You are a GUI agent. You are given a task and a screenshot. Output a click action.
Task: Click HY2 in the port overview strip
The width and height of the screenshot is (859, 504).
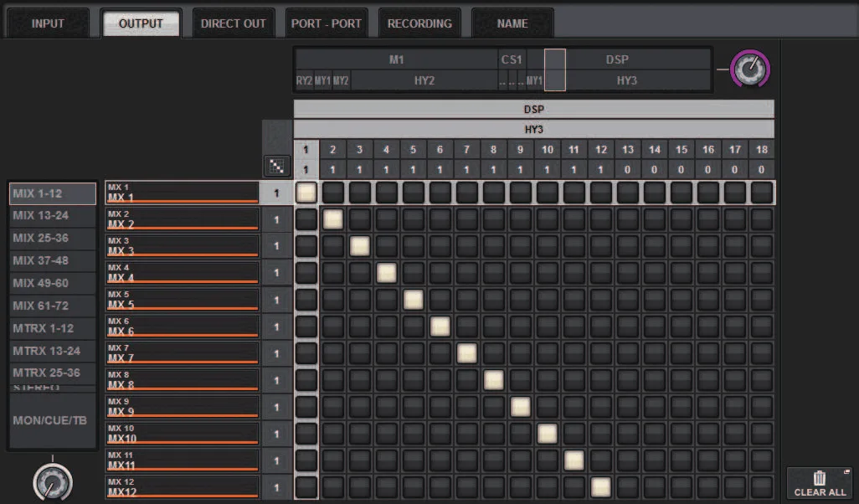coord(424,80)
